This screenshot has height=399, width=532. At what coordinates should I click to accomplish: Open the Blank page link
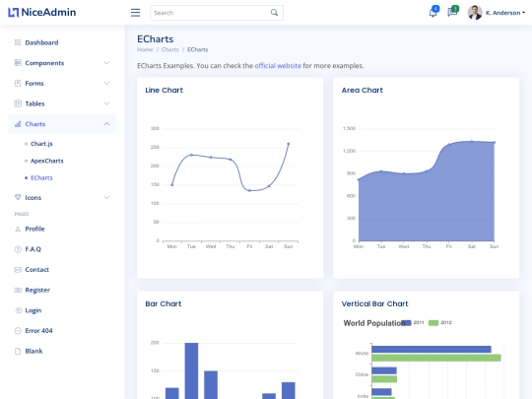coord(62,351)
